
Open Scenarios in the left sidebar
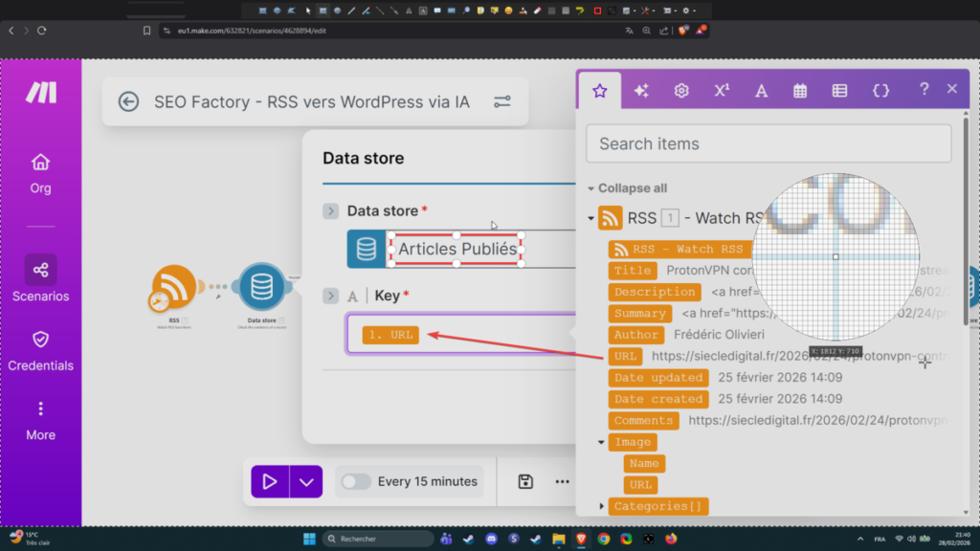click(40, 279)
